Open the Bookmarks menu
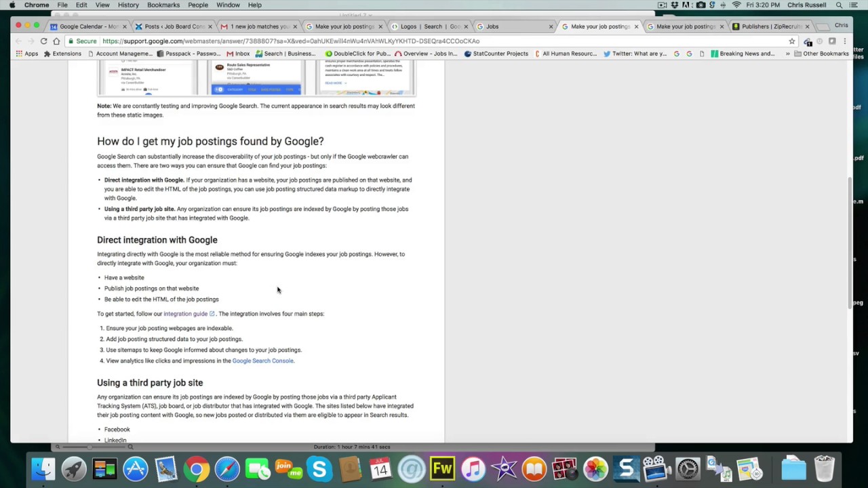This screenshot has width=868, height=488. 163,5
